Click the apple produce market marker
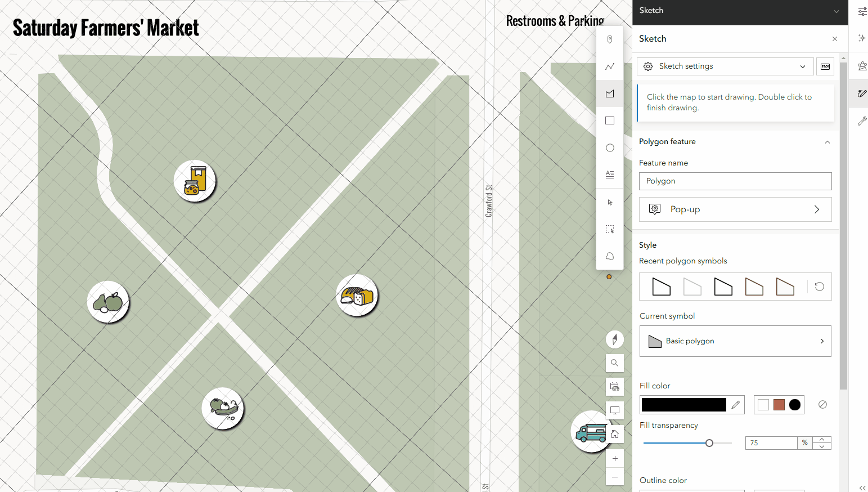This screenshot has height=492, width=868. (108, 302)
